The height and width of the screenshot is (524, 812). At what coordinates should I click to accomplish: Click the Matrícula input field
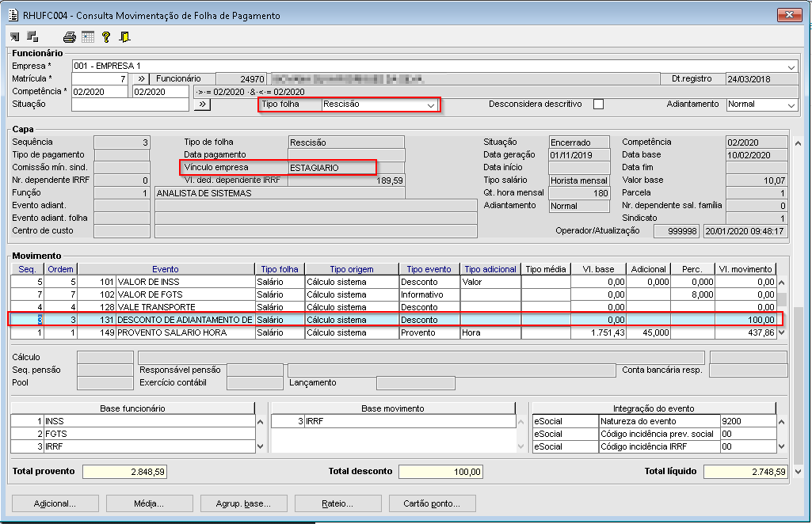99,79
